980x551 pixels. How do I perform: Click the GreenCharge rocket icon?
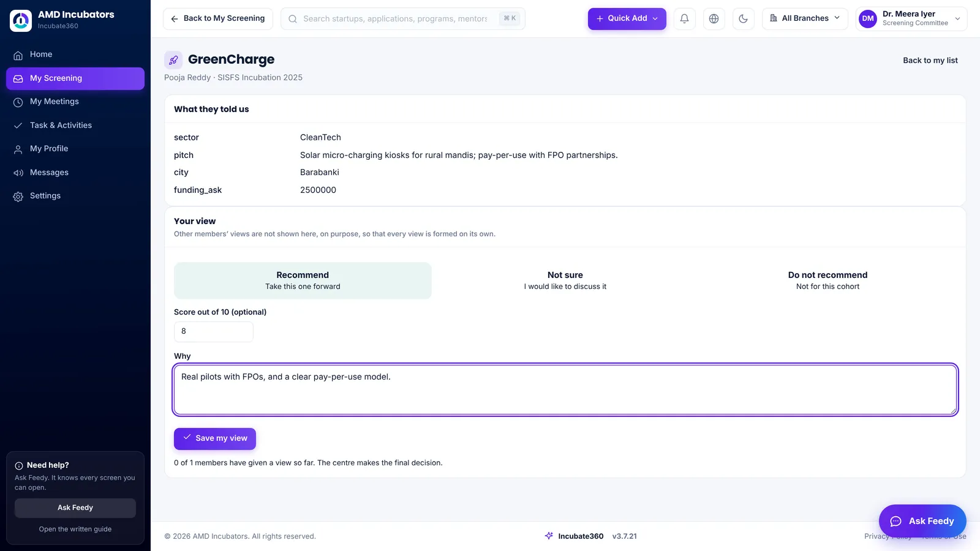(x=173, y=60)
